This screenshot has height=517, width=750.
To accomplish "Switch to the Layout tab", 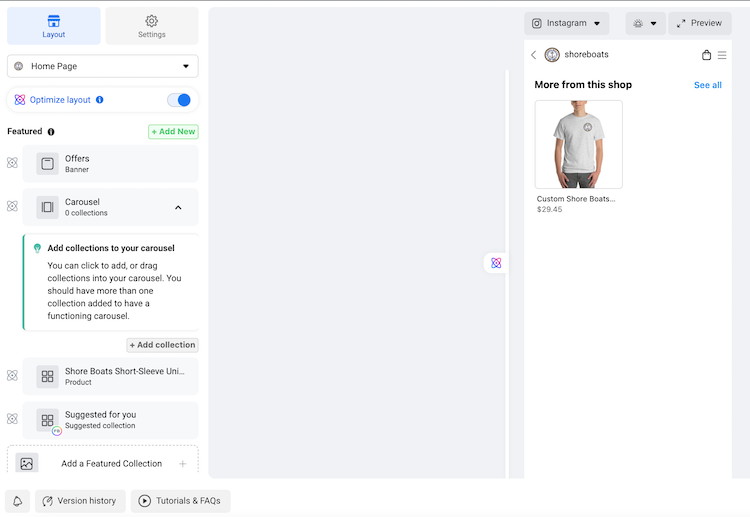I will [x=54, y=26].
